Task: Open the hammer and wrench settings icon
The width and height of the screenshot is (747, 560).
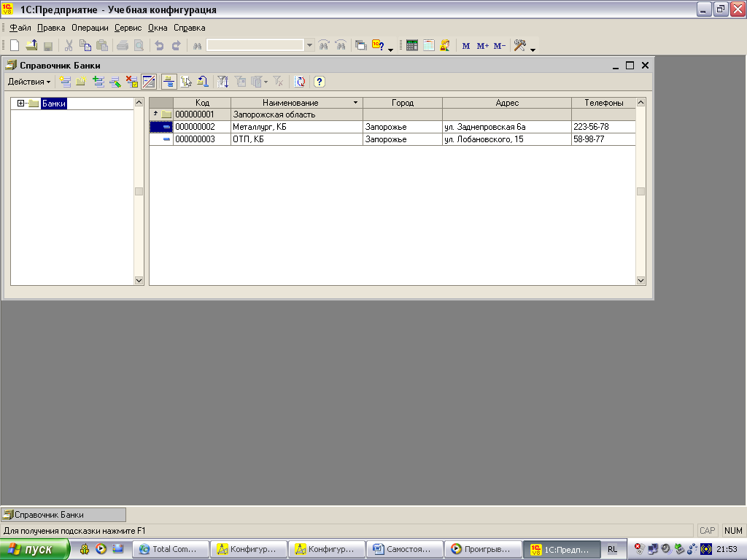Action: click(x=519, y=46)
